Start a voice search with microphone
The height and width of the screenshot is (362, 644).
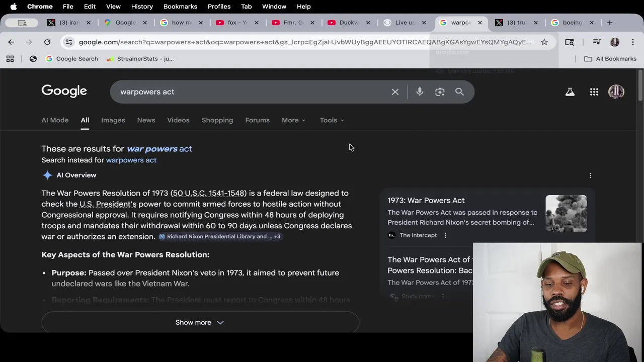click(x=420, y=92)
